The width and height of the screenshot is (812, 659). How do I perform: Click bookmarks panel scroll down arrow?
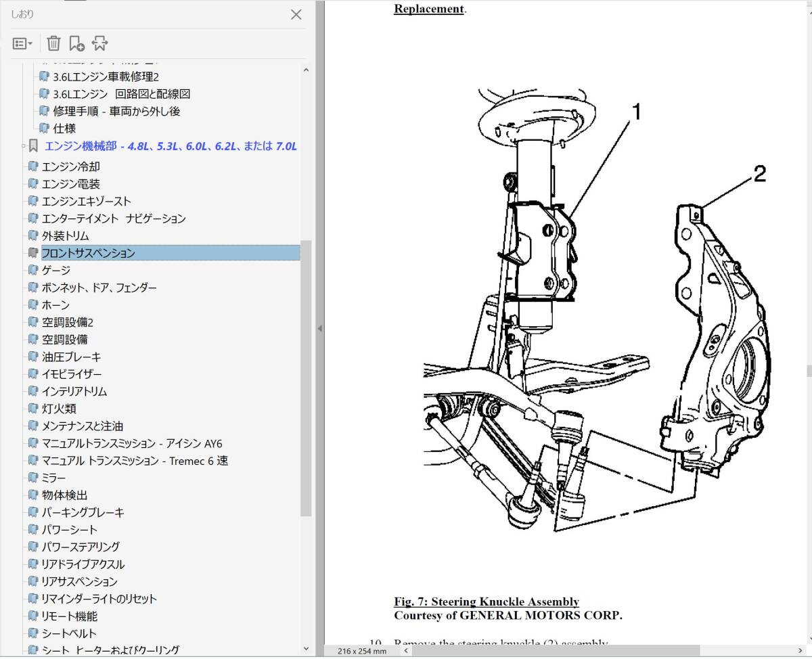coord(306,648)
